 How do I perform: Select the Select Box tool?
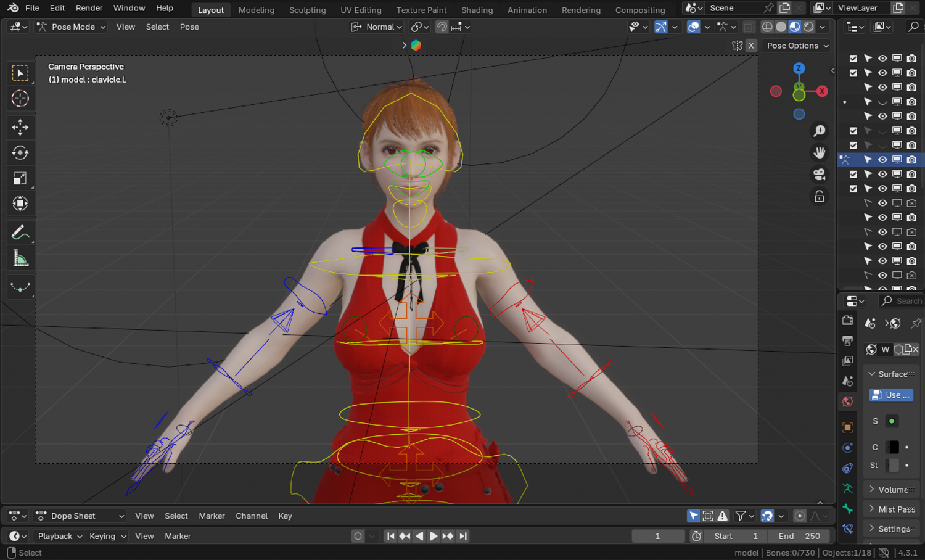[x=20, y=73]
